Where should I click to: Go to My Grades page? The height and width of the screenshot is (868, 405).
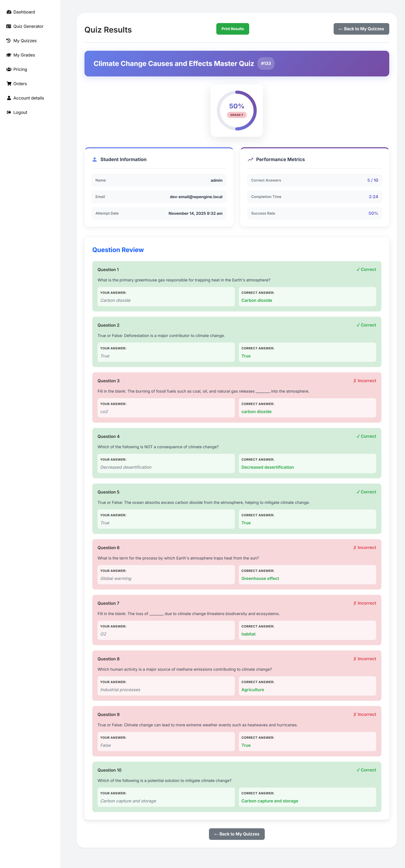24,55
